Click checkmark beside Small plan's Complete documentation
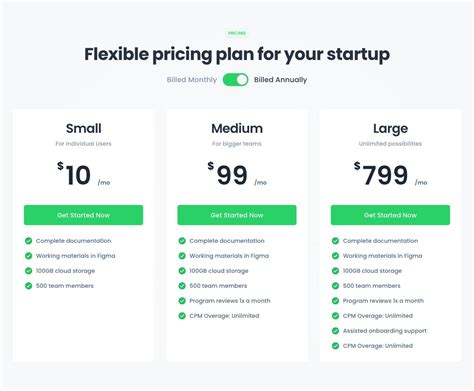 click(x=29, y=241)
